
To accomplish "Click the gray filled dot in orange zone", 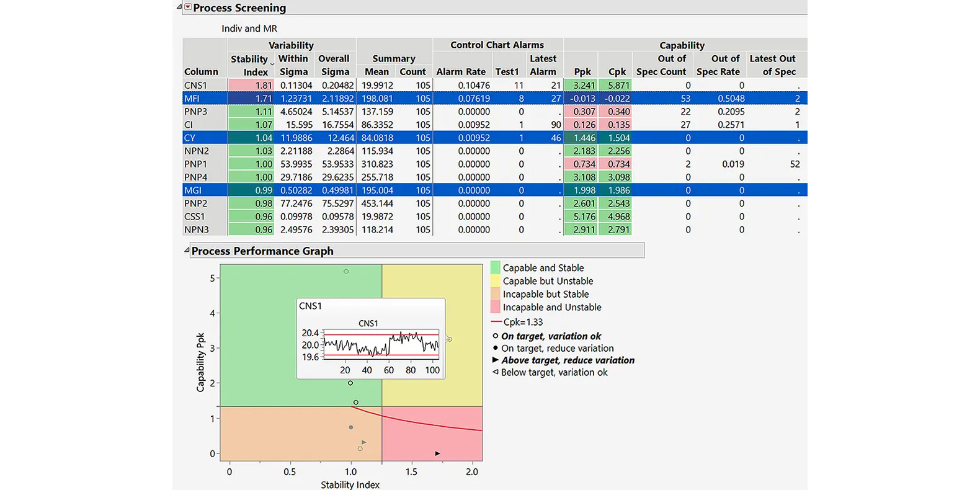I will pos(351,427).
